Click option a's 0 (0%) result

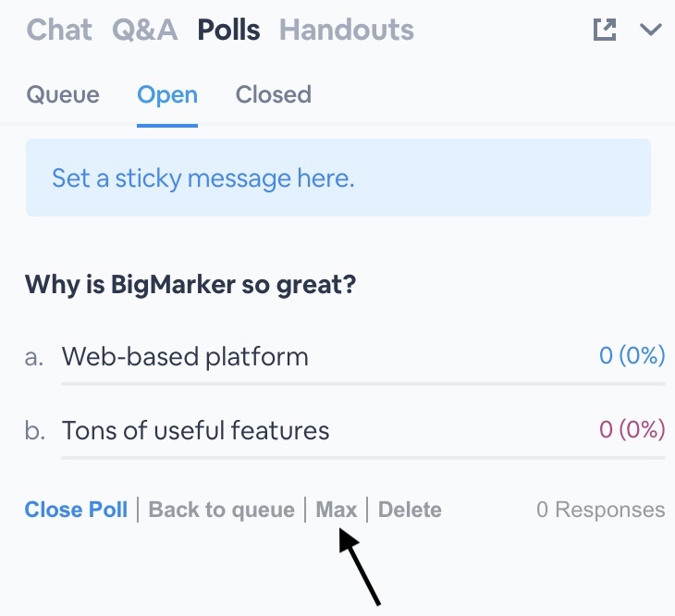tap(632, 355)
